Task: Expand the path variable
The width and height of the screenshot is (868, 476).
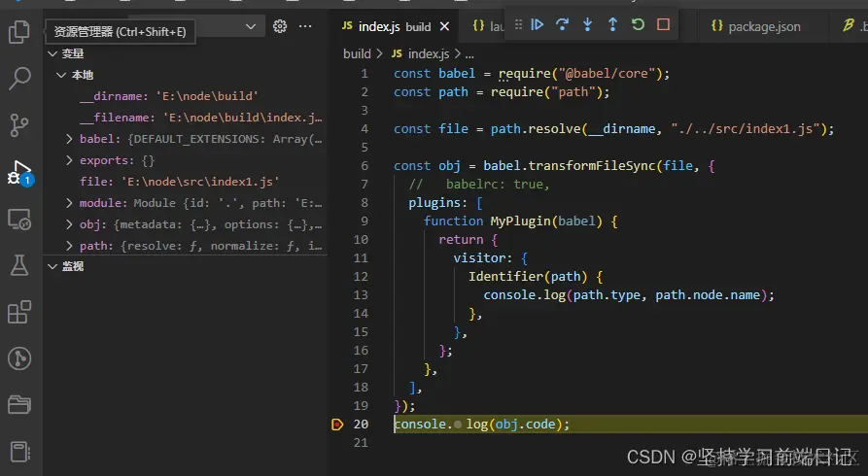Action: point(69,246)
